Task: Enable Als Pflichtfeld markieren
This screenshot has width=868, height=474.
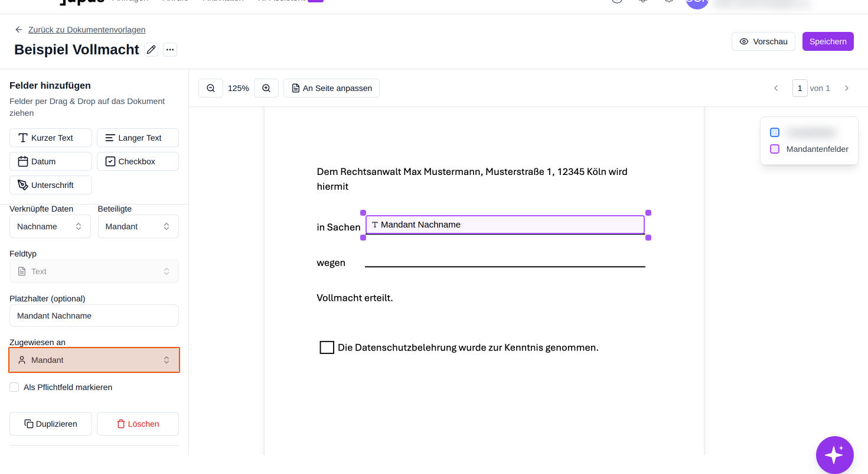Action: click(x=14, y=387)
